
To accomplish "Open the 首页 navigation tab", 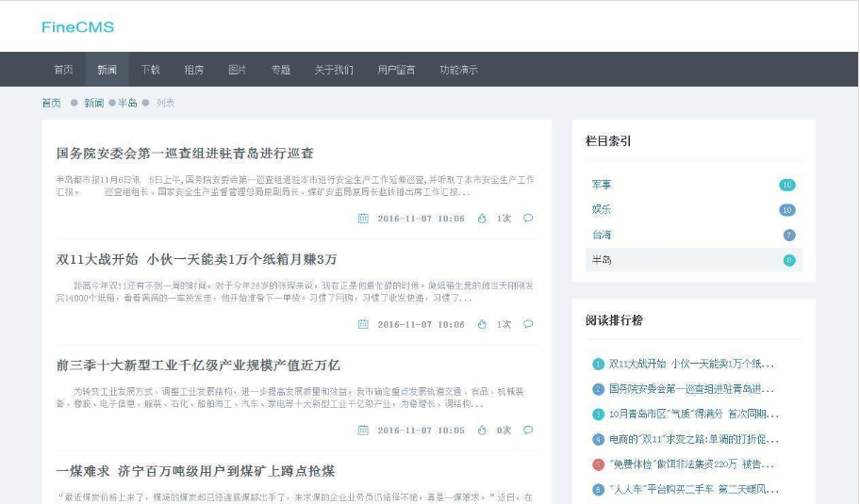I will tap(63, 70).
